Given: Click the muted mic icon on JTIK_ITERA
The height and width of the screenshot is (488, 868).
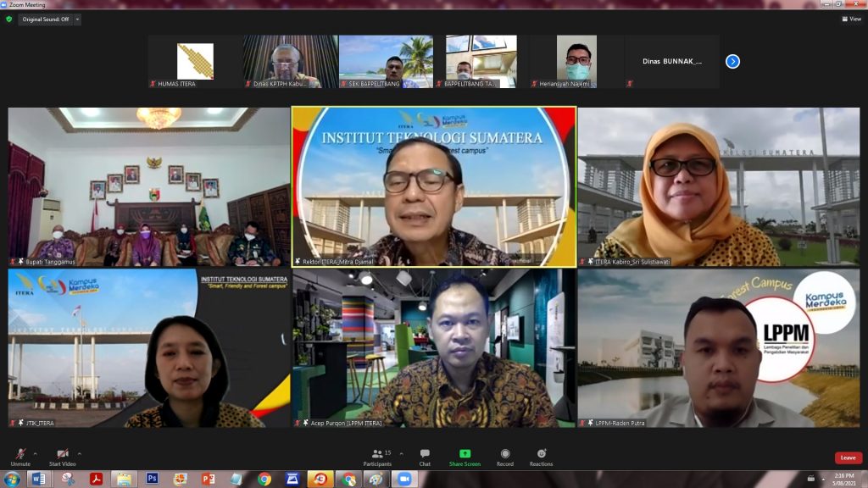Looking at the screenshot, I should coord(12,423).
